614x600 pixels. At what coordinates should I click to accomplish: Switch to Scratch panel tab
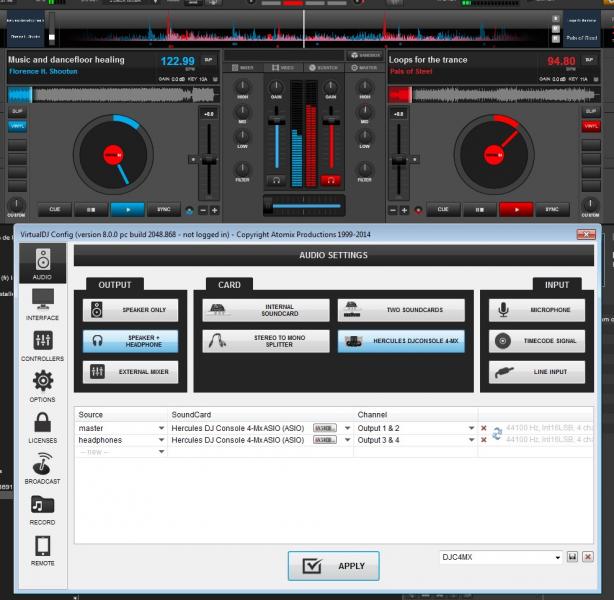(x=323, y=68)
